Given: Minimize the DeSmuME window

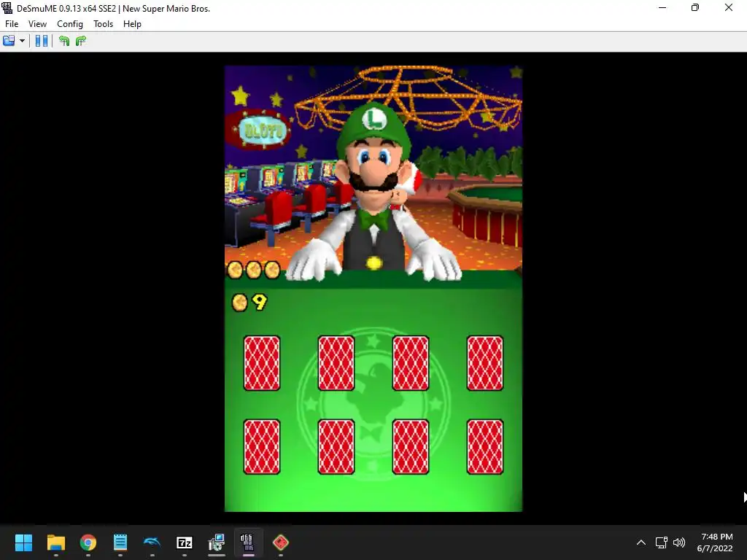Looking at the screenshot, I should click(662, 7).
